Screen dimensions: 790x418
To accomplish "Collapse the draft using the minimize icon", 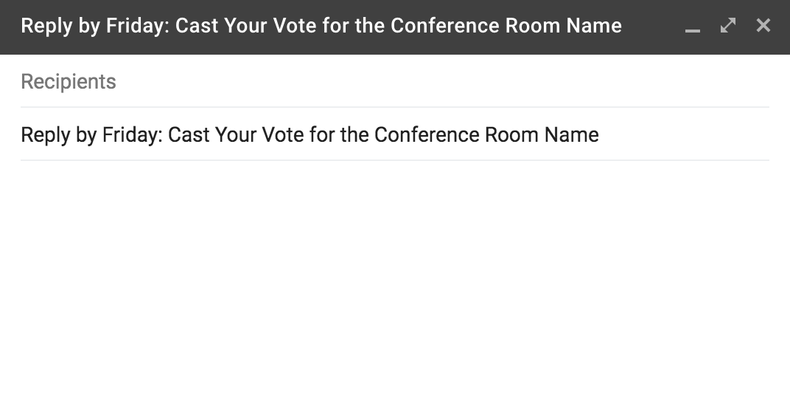I will [x=692, y=27].
